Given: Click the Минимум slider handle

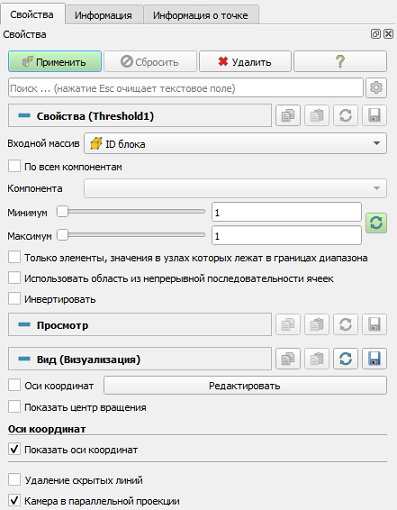Looking at the screenshot, I should (x=62, y=212).
